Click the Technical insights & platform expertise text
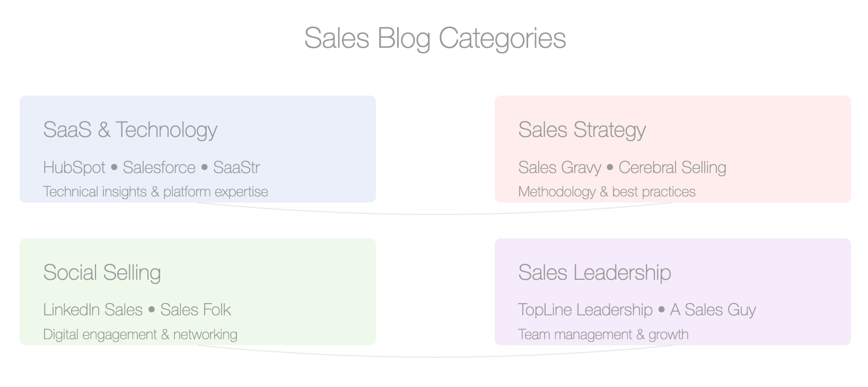The width and height of the screenshot is (868, 387). pos(155,192)
